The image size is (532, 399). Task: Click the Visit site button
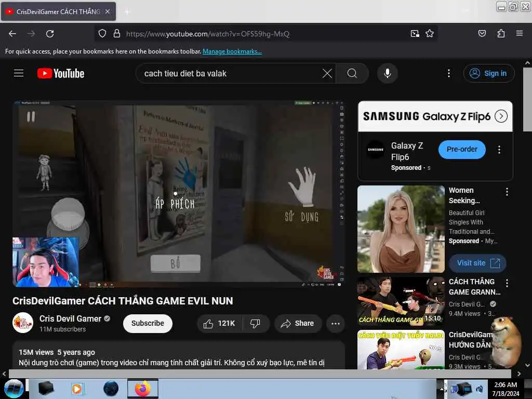pyautogui.click(x=478, y=263)
